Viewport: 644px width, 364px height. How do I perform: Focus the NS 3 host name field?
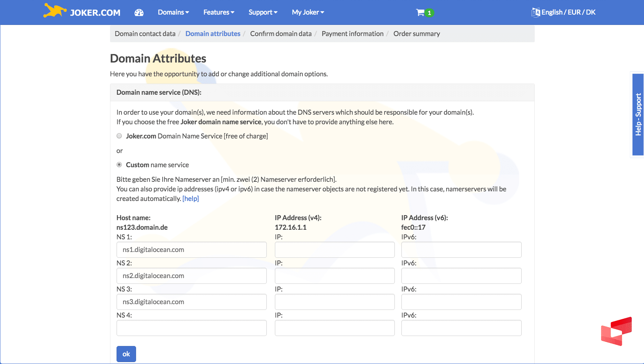(192, 302)
